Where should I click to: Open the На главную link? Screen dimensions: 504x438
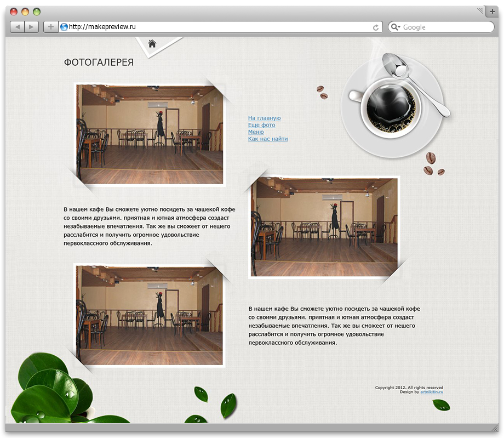click(x=264, y=118)
